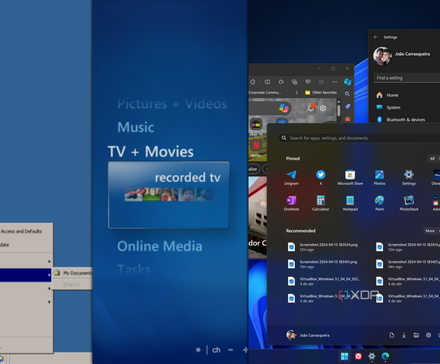Viewport: 440px width, 364px height.
Task: Open Settings gear on the taskbar
Action: click(372, 356)
